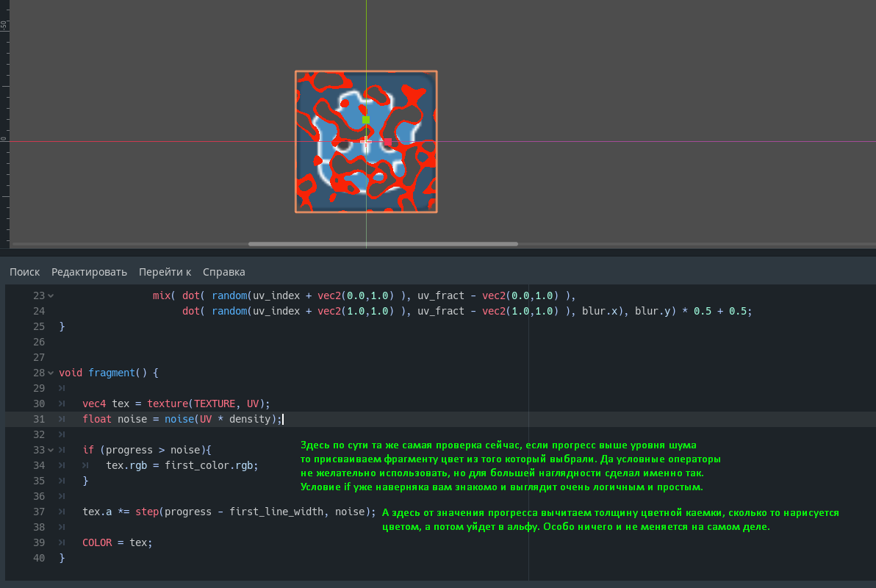Screen dimensions: 876x588
Task: Click the 'tex.a *= step(...)' line
Action: coord(229,512)
